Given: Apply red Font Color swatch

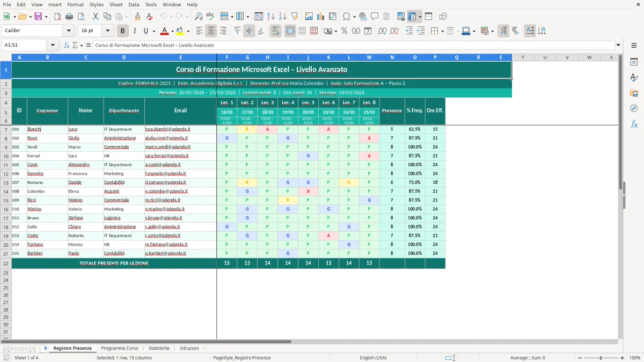Looking at the screenshot, I should pos(164,31).
